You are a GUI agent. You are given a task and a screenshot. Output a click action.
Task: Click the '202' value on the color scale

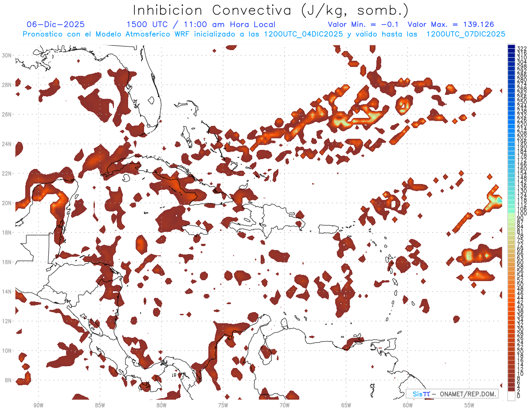[x=522, y=138]
